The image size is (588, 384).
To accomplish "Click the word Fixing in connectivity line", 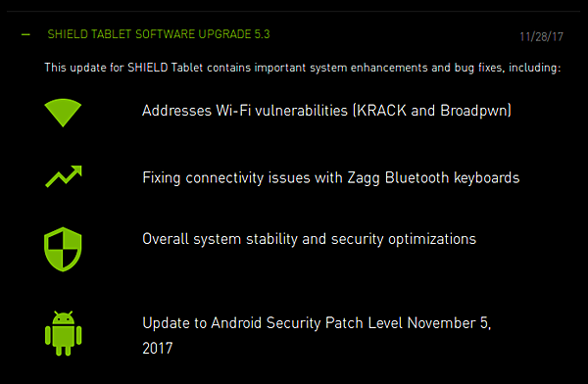I will pyautogui.click(x=162, y=177).
